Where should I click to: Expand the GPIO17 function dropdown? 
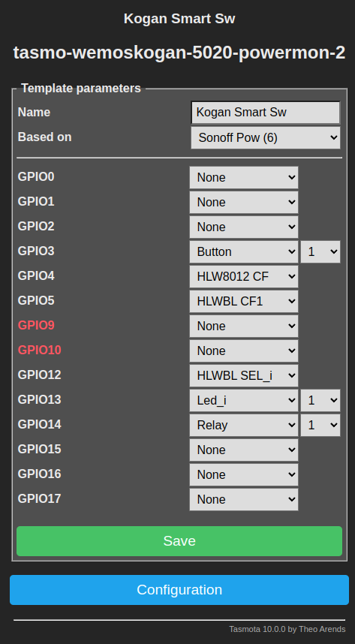pyautogui.click(x=244, y=499)
